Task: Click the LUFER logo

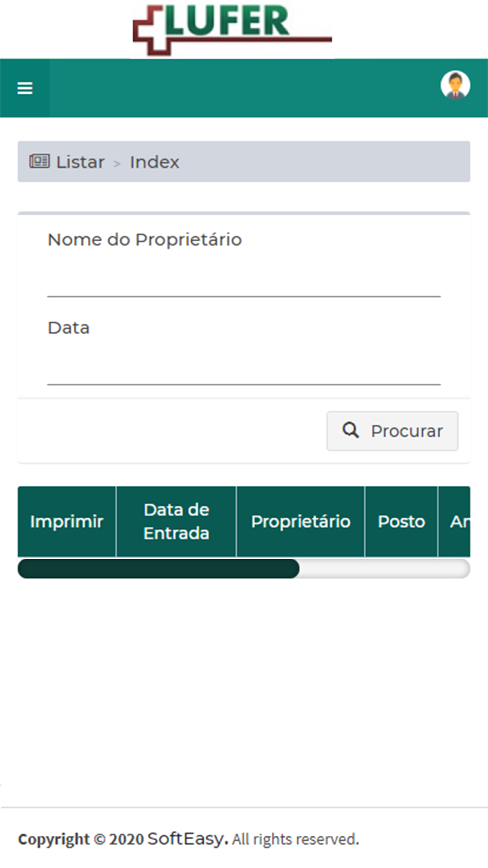Action: (x=232, y=29)
